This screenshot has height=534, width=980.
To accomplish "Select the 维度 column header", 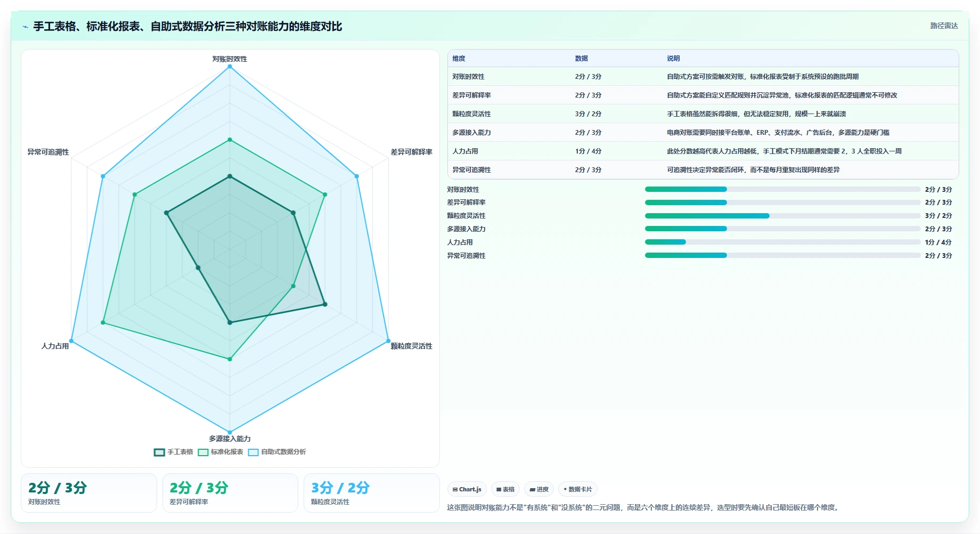I will click(x=459, y=59).
